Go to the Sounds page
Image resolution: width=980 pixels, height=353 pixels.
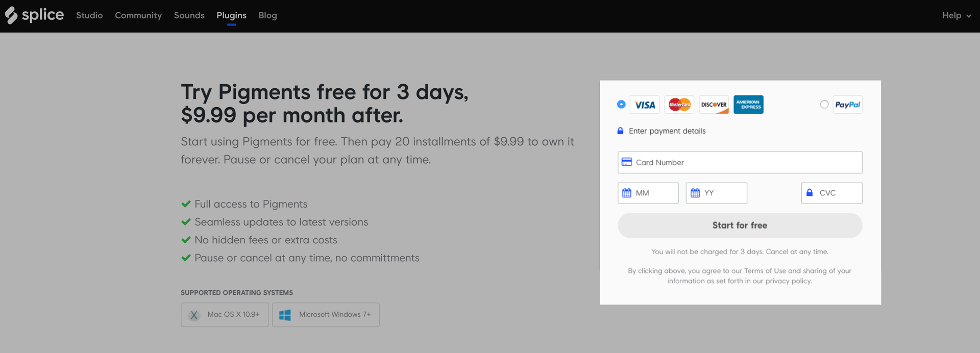[189, 15]
